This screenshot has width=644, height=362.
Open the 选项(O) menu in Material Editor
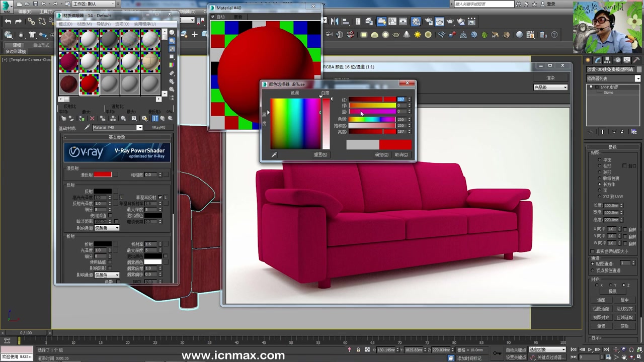click(x=122, y=24)
